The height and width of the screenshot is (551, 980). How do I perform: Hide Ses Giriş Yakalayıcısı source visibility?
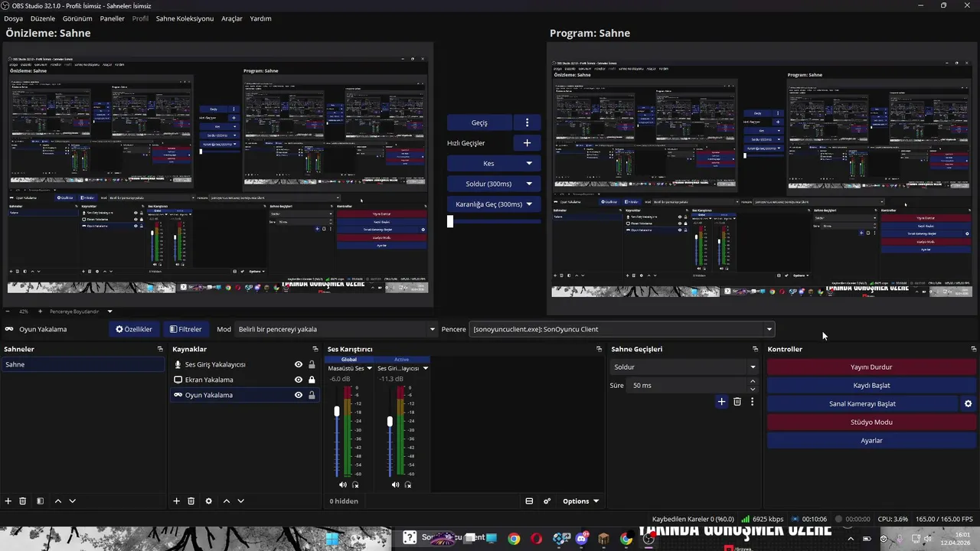click(x=299, y=364)
